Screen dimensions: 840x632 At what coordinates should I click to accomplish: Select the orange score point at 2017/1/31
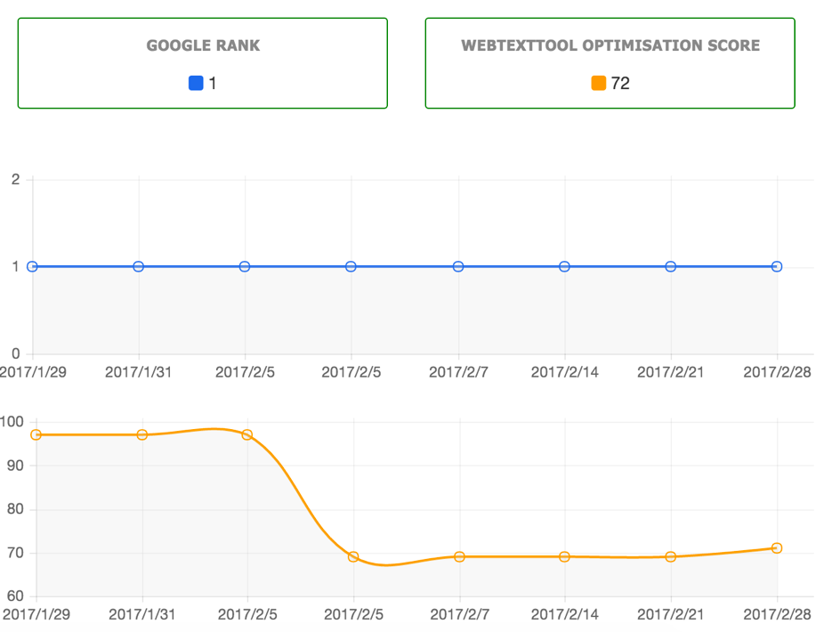141,434
